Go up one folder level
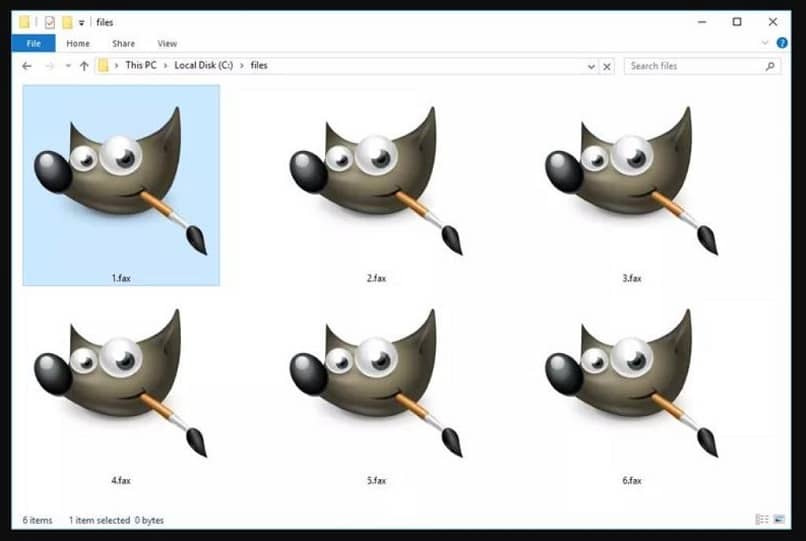Screen dimensions: 806x541 84,66
